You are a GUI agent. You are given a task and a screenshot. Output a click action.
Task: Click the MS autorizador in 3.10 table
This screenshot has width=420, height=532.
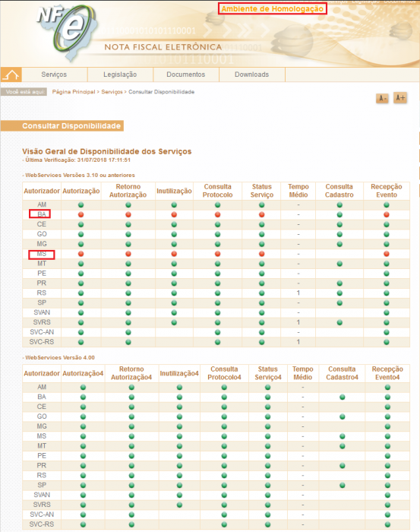coord(42,254)
